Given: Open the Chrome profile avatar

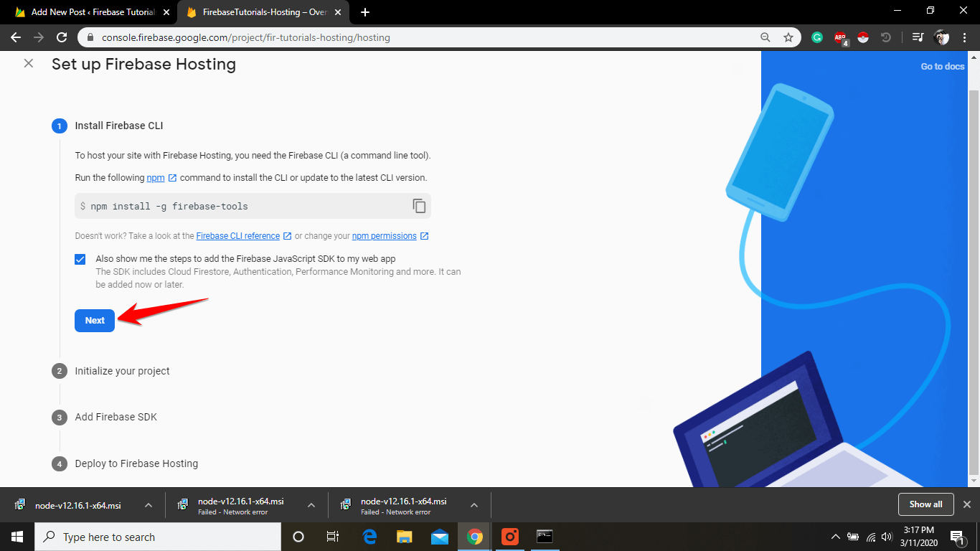Looking at the screenshot, I should point(942,37).
